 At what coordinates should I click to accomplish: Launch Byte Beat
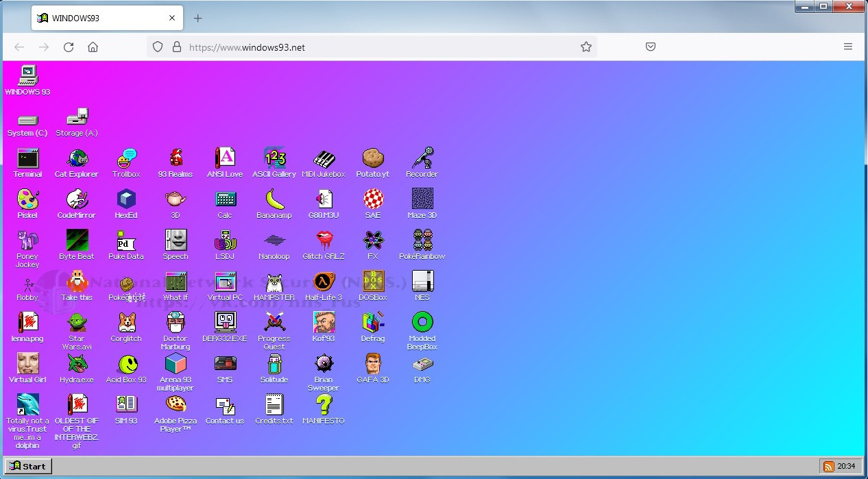point(77,241)
